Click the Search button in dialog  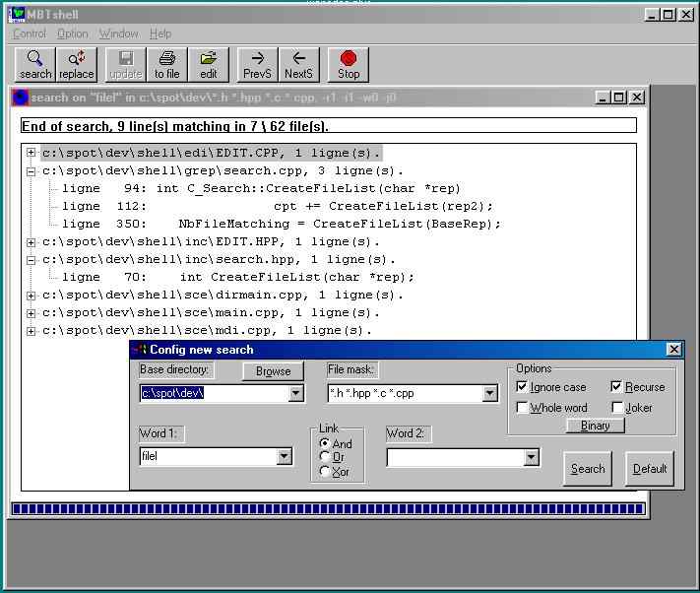[588, 469]
